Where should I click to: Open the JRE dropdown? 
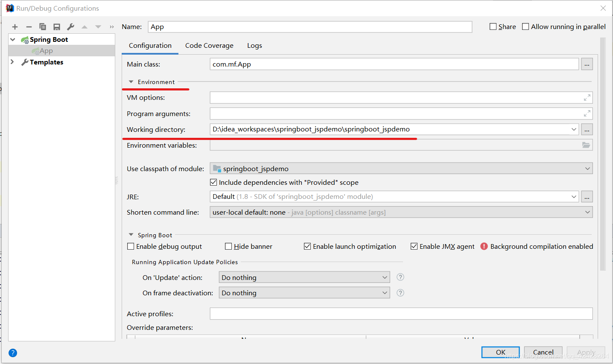[x=574, y=197]
